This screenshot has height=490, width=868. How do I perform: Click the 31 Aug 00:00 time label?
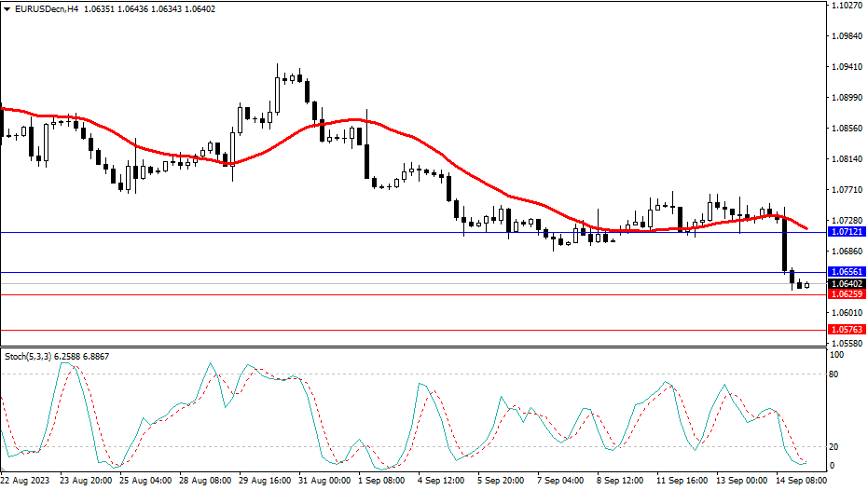[x=324, y=482]
